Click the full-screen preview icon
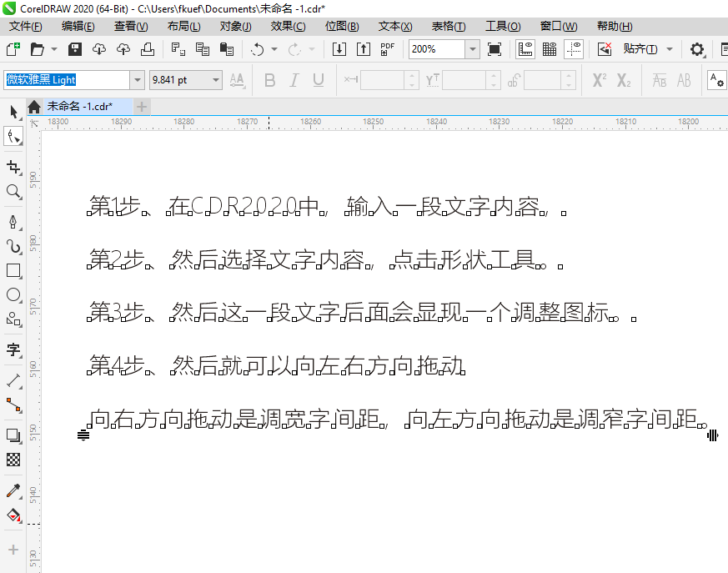This screenshot has width=728, height=573. coord(495,48)
